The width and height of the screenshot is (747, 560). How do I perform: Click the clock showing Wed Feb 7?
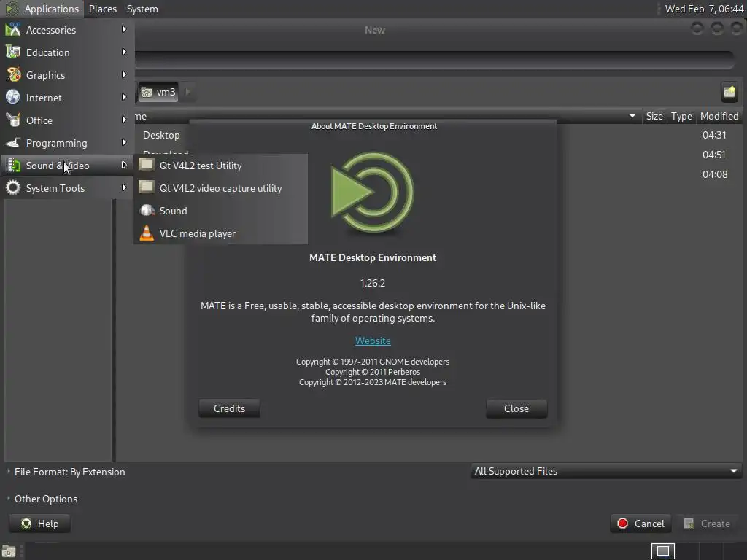pyautogui.click(x=704, y=9)
